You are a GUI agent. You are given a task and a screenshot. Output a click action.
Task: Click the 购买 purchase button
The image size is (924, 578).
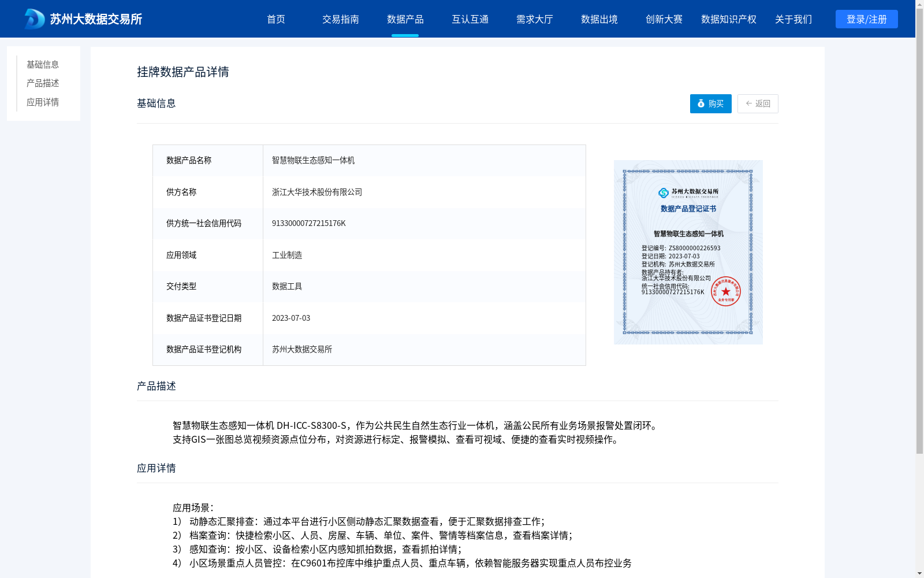point(711,103)
